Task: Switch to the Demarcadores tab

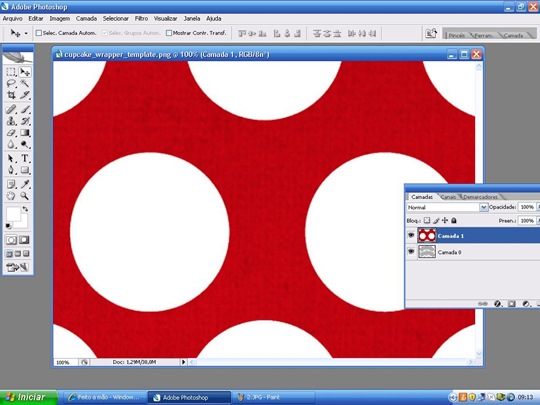Action: [x=480, y=197]
